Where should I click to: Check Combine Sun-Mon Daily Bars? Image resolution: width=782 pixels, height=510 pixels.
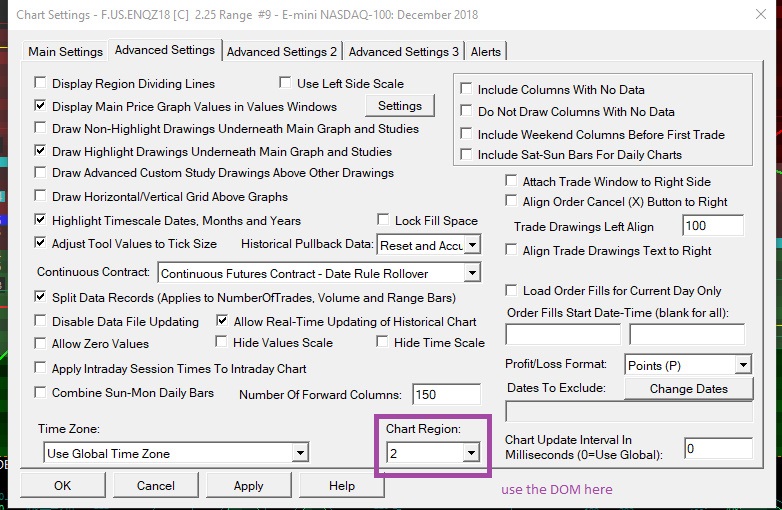coord(40,392)
